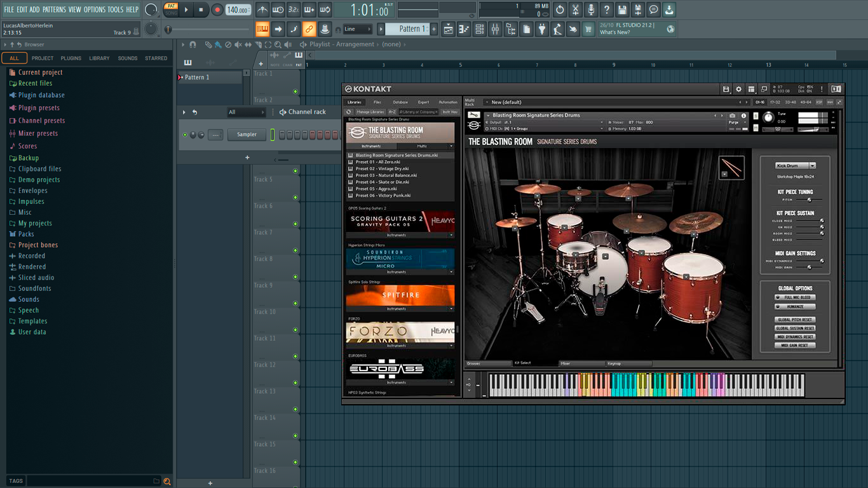Click the plugin picker plug icon

[x=542, y=29]
